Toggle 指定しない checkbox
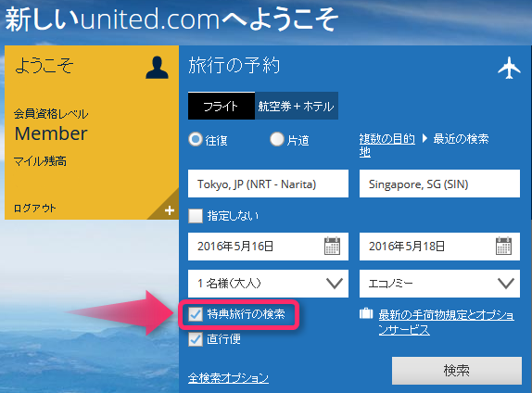The width and height of the screenshot is (532, 393). click(196, 216)
